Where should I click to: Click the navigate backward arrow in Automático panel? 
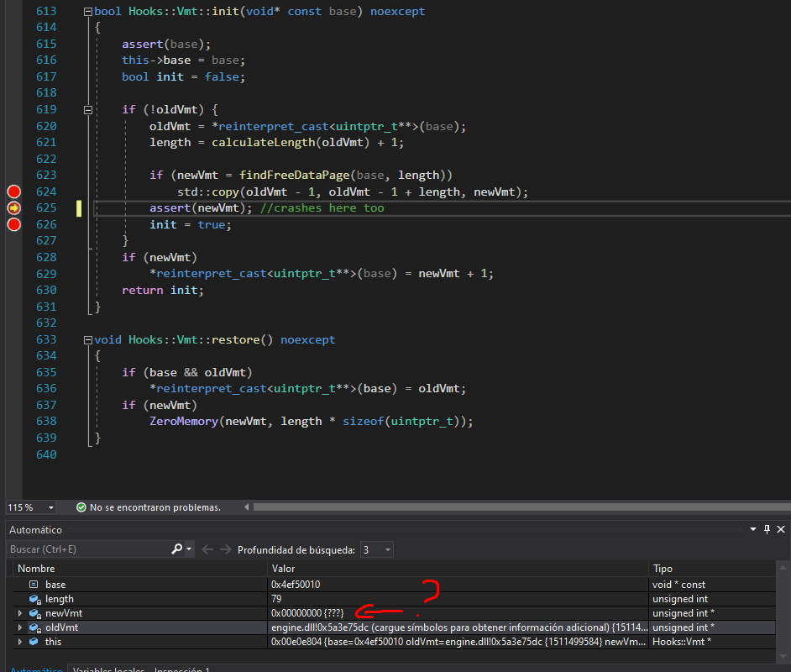tap(207, 549)
